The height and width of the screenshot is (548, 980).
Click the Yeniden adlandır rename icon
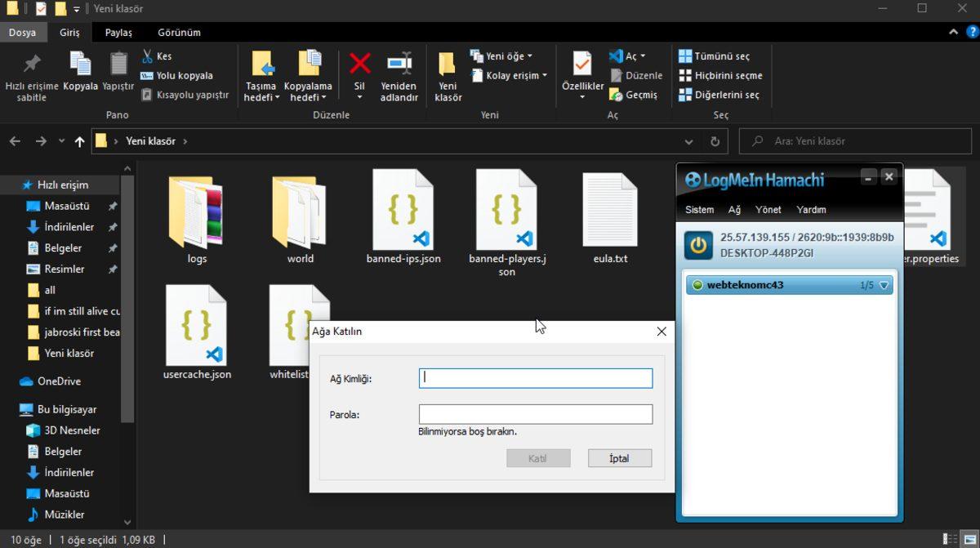point(399,65)
